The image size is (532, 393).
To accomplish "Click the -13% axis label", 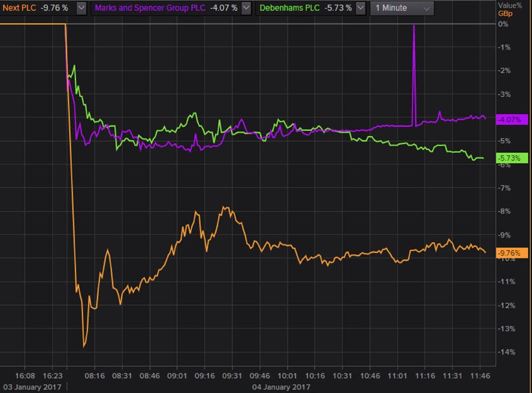I will 506,329.
